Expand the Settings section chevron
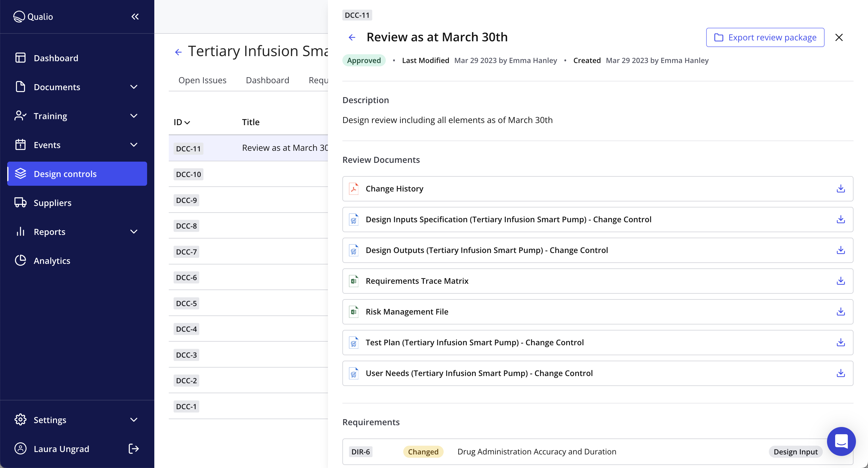This screenshot has width=868, height=468. 134,420
